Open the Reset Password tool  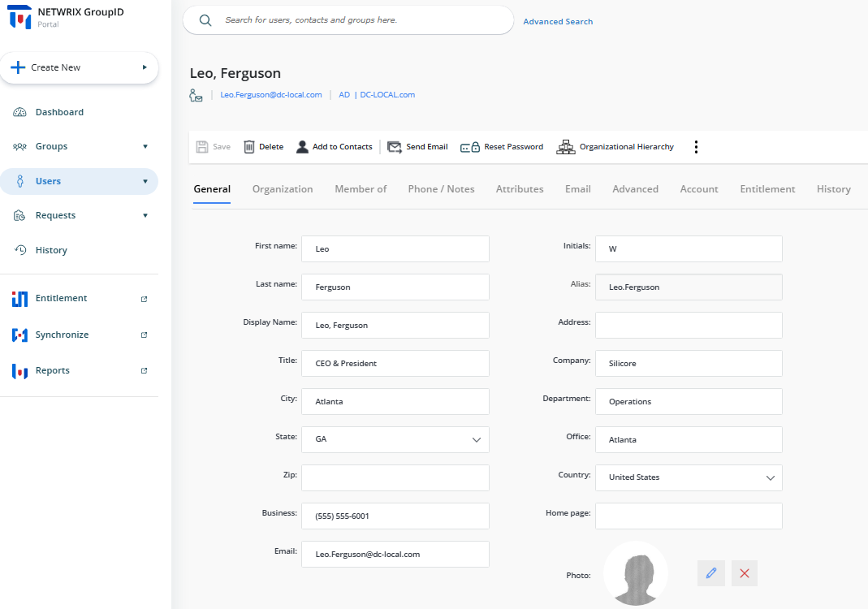[502, 146]
